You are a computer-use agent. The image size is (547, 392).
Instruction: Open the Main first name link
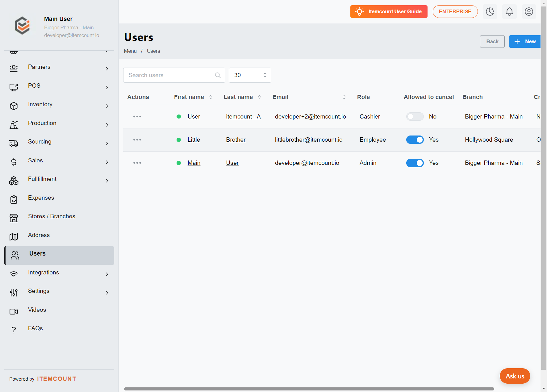[x=194, y=163]
